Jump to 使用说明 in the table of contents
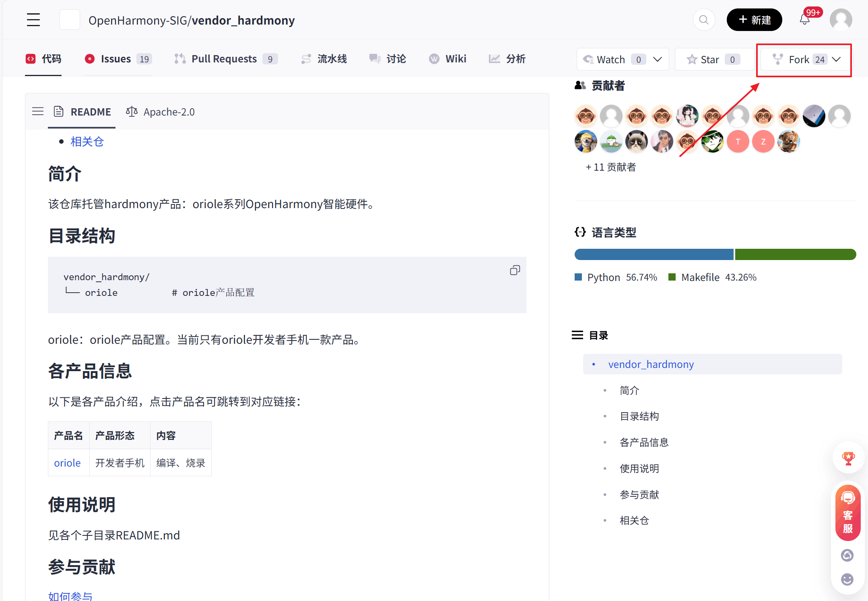This screenshot has height=601, width=868. [639, 469]
